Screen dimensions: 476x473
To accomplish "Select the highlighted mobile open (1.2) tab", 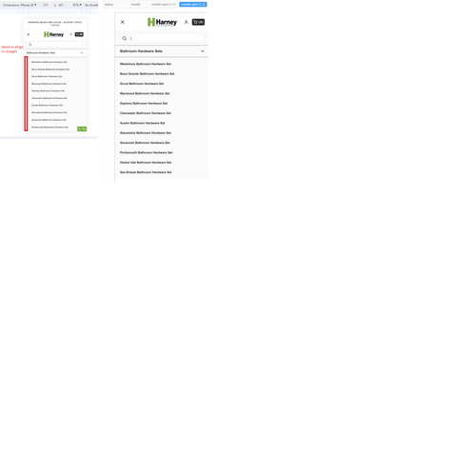I will (x=193, y=5).
